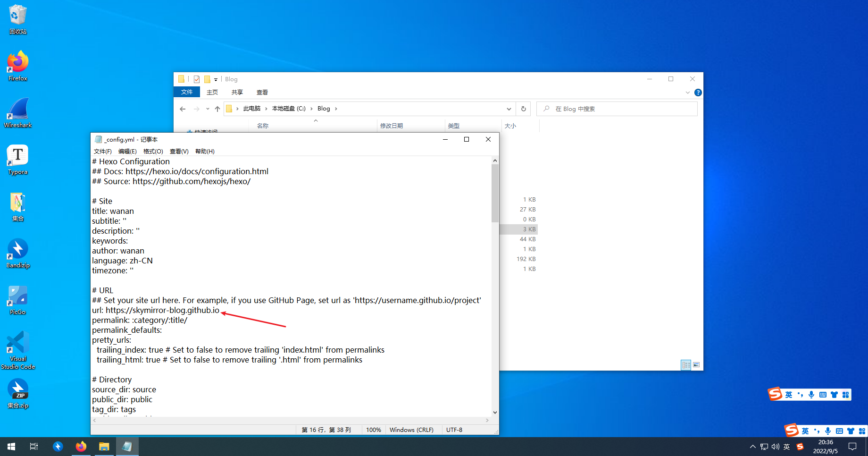Click the network icon in the system tray
Viewport: 868px width, 456px height.
coord(764,447)
